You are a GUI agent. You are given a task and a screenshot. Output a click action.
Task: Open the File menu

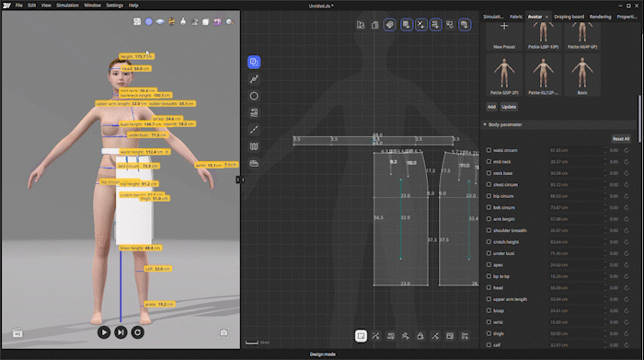[x=19, y=6]
